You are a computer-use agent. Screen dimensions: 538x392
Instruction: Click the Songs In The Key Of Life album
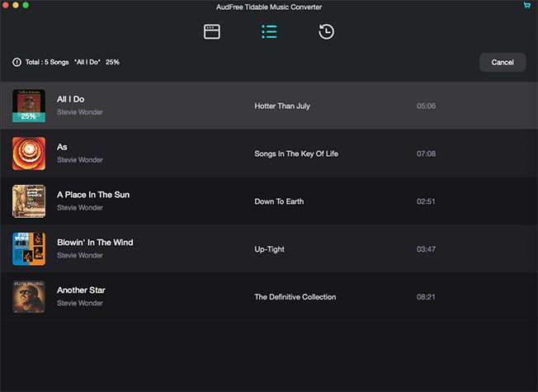[296, 153]
